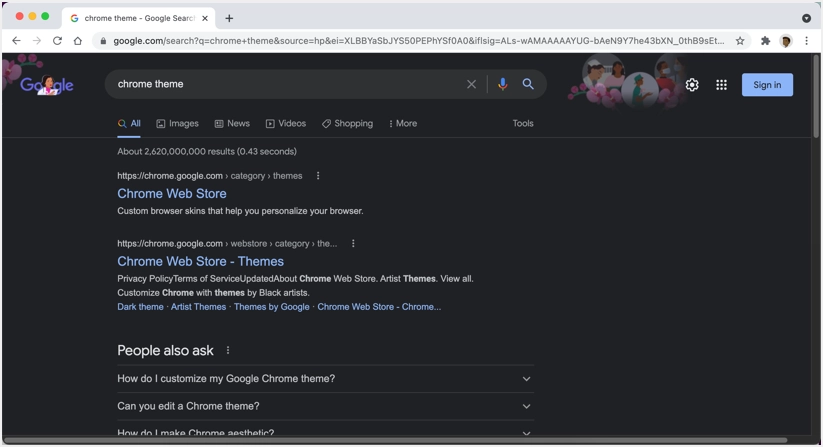
Task: Click the horizontal scrollbar at bottom
Action: click(395, 440)
